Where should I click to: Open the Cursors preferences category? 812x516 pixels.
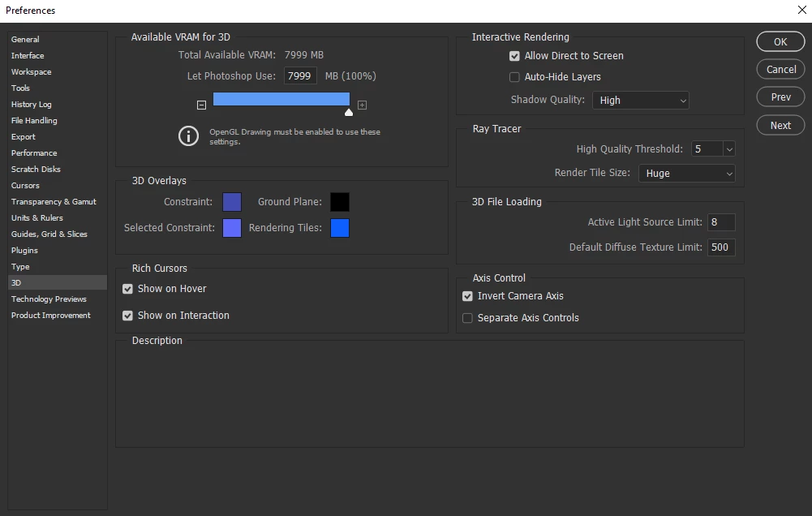tap(58, 186)
